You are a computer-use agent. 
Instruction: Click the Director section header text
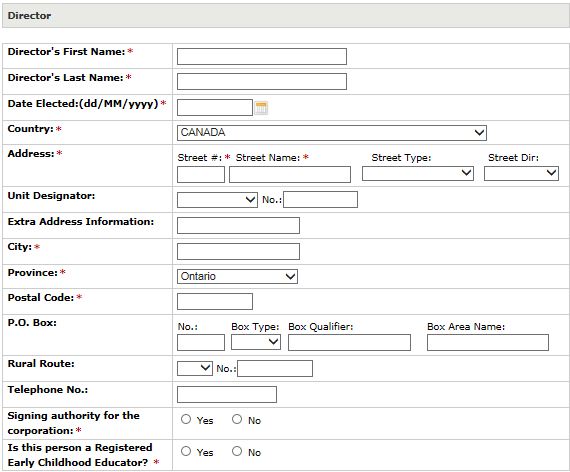pyautogui.click(x=29, y=16)
